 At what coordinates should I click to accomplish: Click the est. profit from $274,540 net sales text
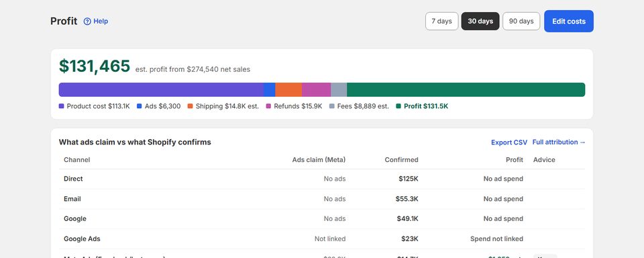coord(193,70)
